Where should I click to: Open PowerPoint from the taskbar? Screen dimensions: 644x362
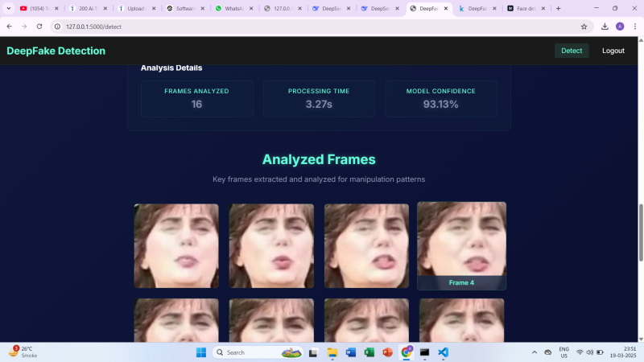pyautogui.click(x=387, y=352)
